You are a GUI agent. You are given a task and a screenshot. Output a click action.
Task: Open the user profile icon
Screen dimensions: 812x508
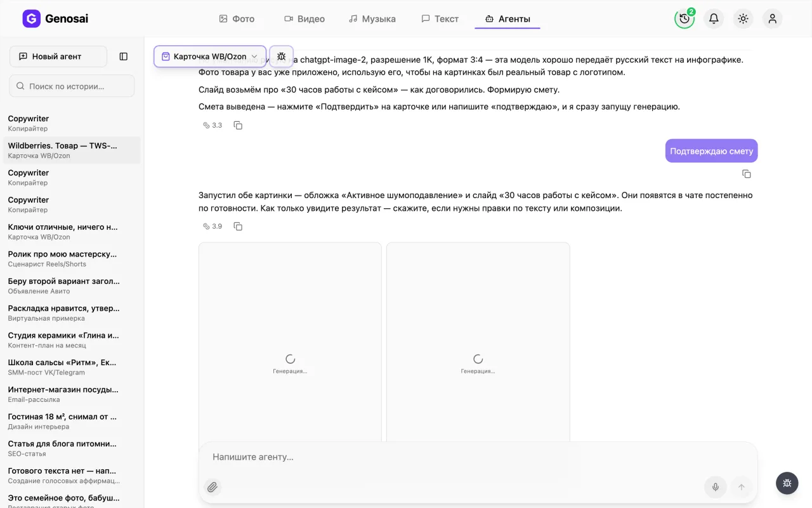(772, 18)
